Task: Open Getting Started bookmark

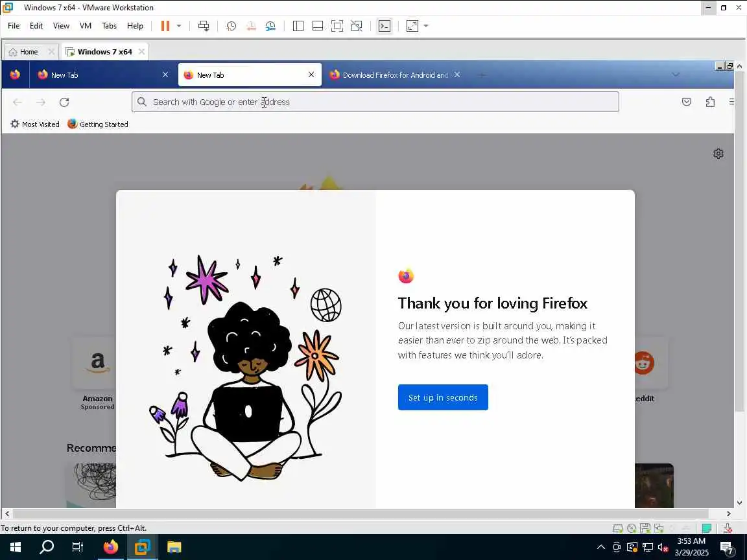Action: (x=98, y=124)
